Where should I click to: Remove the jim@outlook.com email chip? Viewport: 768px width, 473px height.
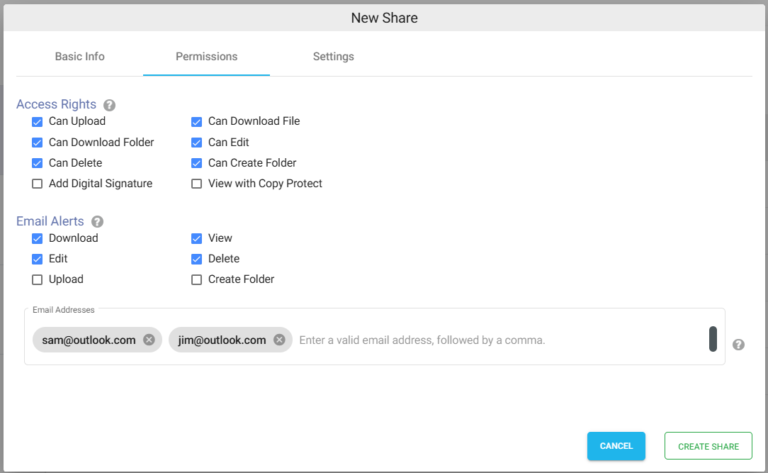279,339
